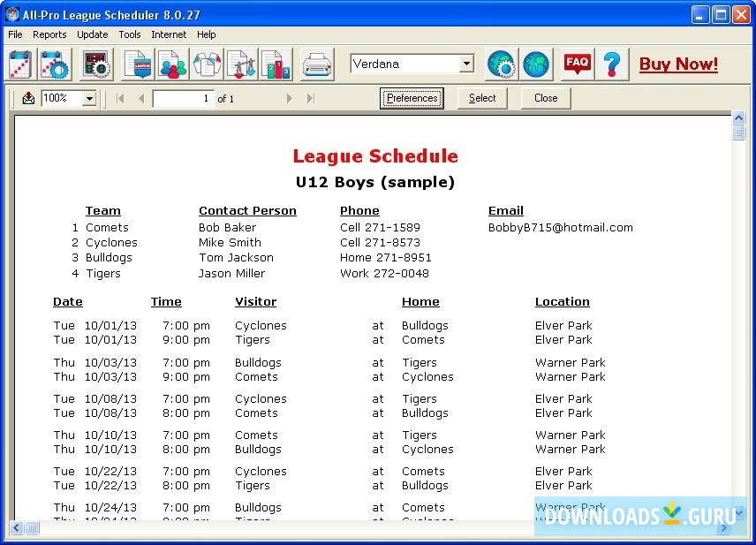
Task: Open the Reports menu
Action: [49, 34]
